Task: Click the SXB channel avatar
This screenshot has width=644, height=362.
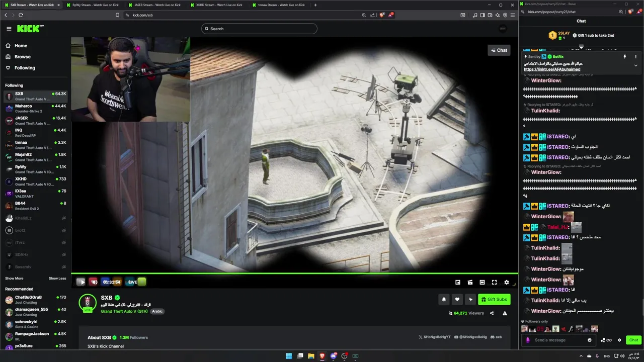Action: coord(88,303)
